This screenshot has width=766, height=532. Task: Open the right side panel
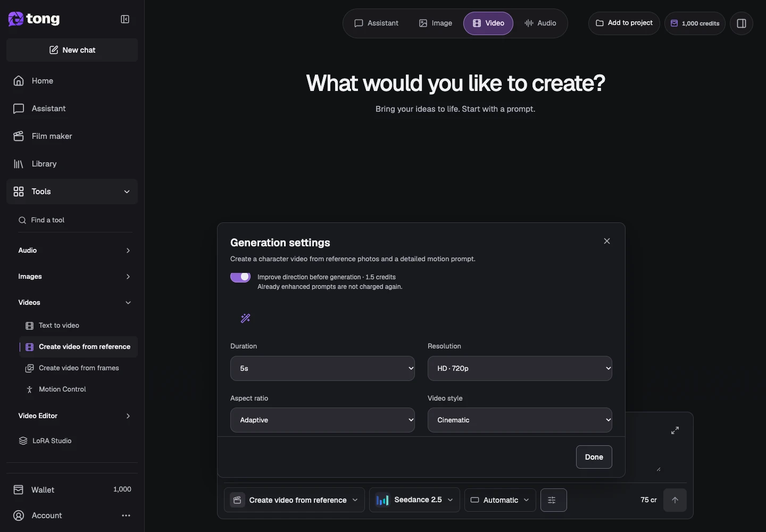click(742, 23)
